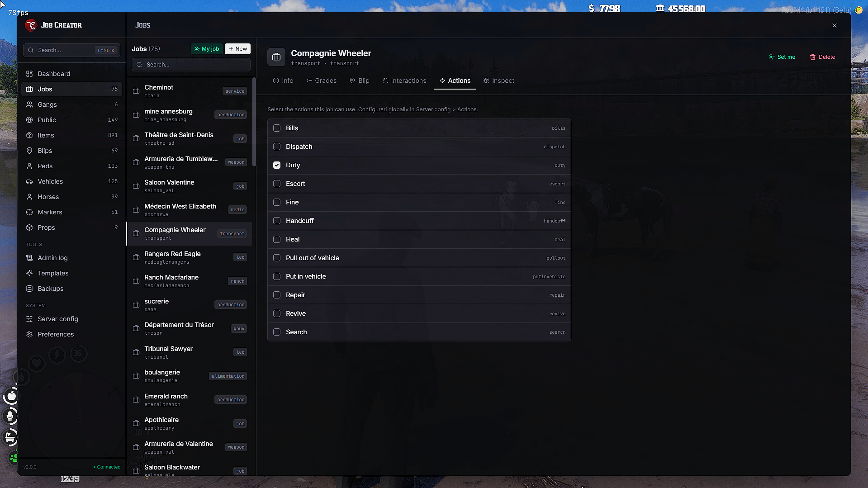
Task: Click the briefcase icon beside Tribunal Sawyer
Action: click(136, 352)
